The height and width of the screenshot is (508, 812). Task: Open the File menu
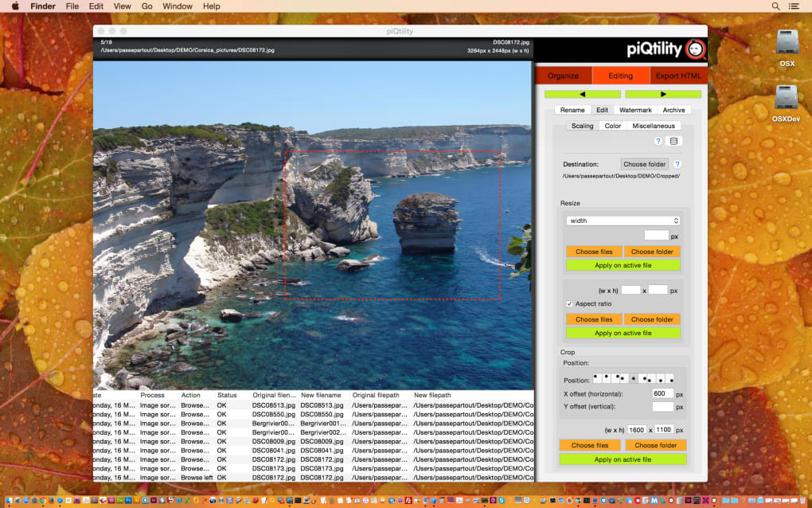[x=72, y=6]
